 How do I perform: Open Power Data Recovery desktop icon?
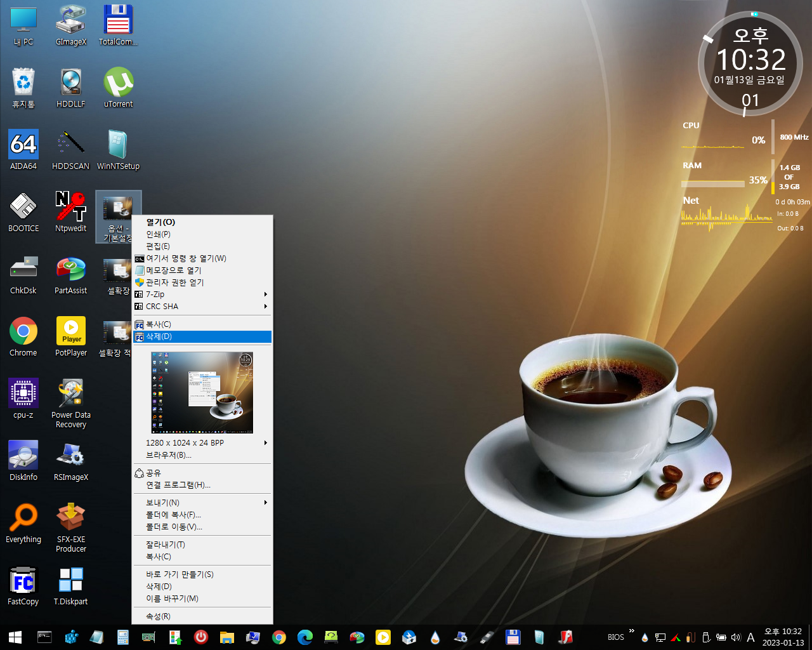[71, 404]
